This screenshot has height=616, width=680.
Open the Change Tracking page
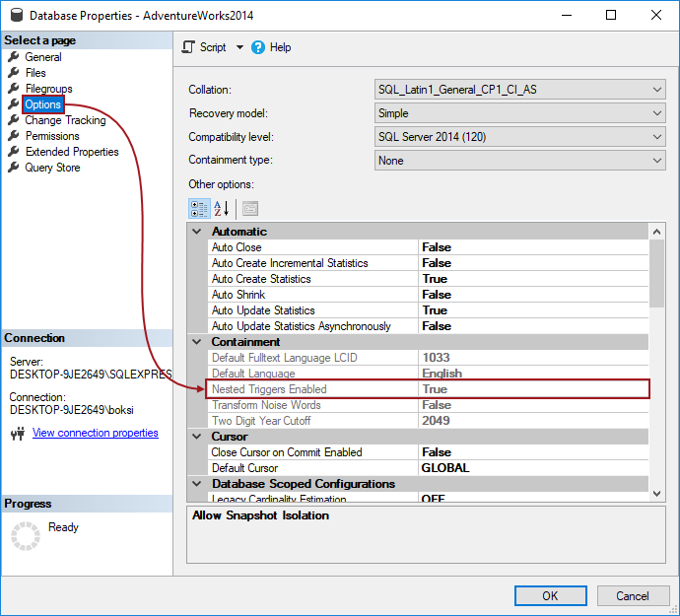click(65, 120)
